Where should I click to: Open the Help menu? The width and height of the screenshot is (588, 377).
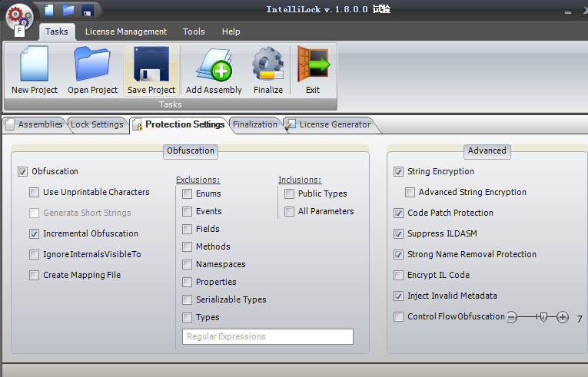pos(231,31)
